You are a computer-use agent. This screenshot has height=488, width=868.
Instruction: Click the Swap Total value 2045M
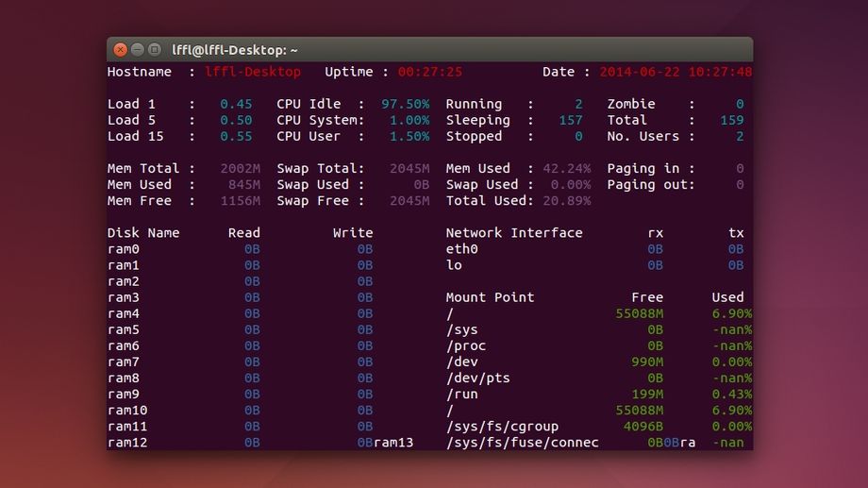[x=409, y=168]
